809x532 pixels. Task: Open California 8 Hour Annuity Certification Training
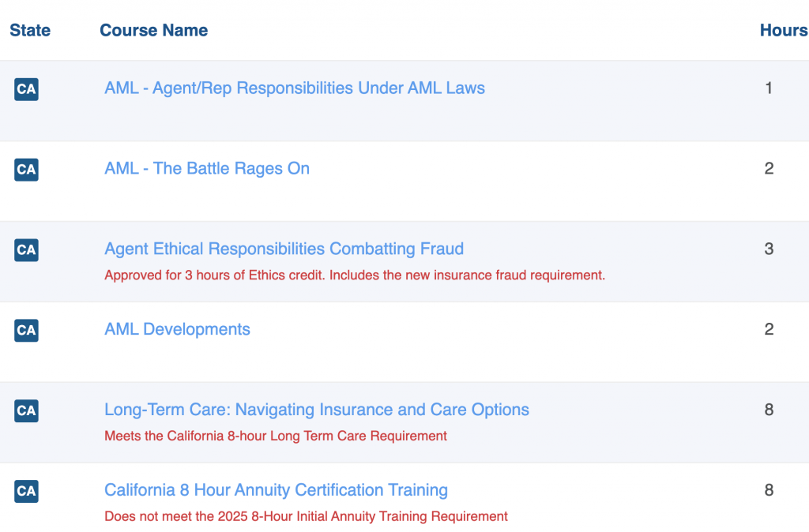(x=276, y=491)
